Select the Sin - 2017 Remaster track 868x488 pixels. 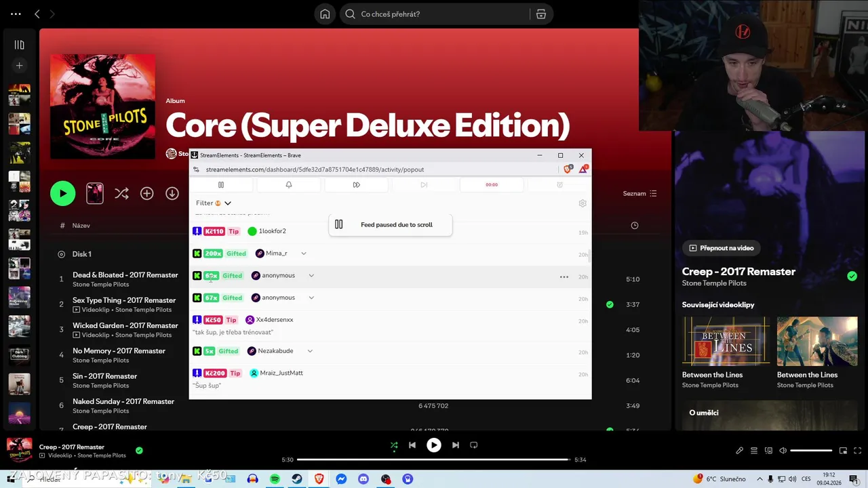tap(104, 376)
